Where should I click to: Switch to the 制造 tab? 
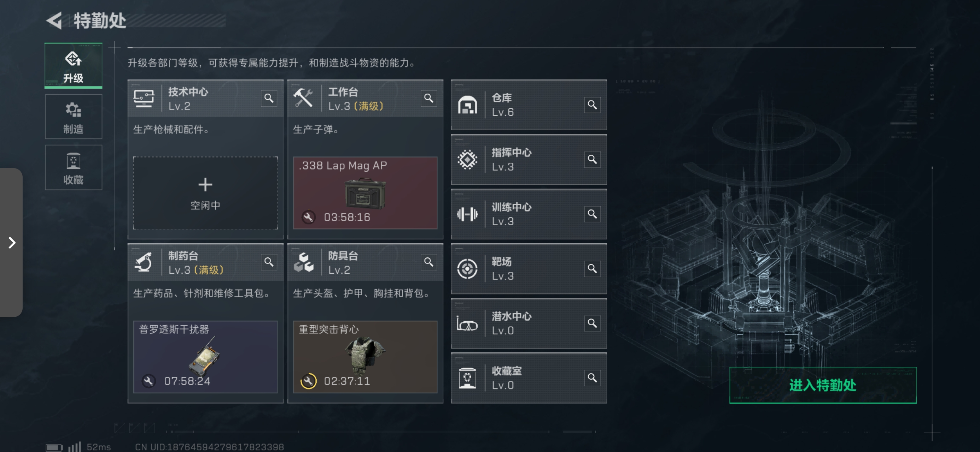74,117
